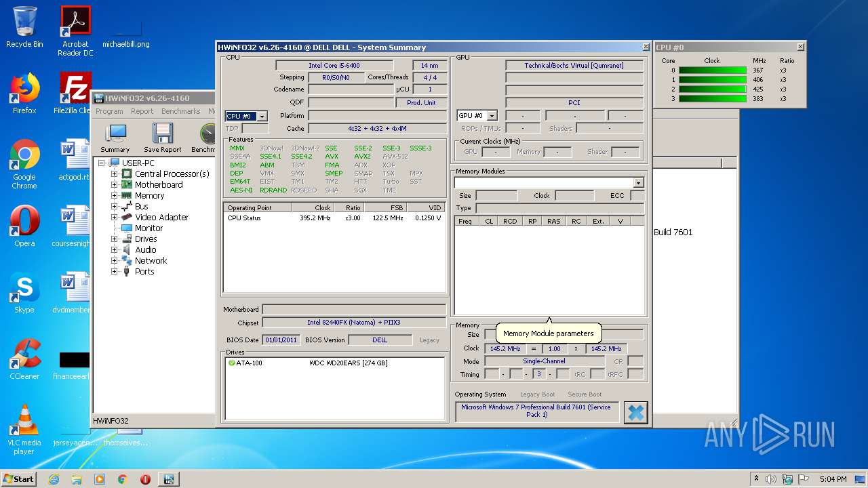The image size is (868, 488).
Task: Click the Bus icon in the tree
Action: [x=126, y=207]
